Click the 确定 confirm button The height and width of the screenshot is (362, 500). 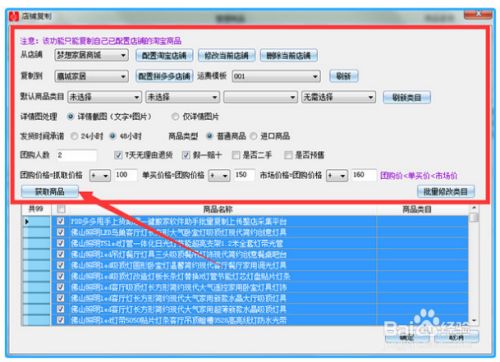pos(406,337)
